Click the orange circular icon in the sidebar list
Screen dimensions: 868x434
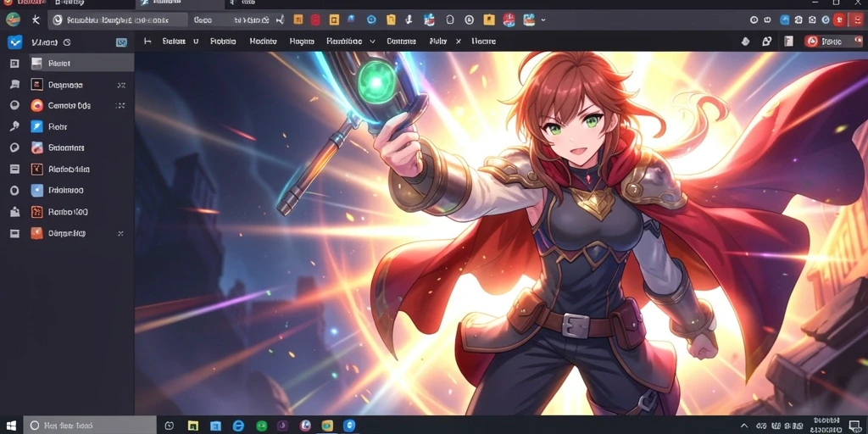(x=37, y=105)
